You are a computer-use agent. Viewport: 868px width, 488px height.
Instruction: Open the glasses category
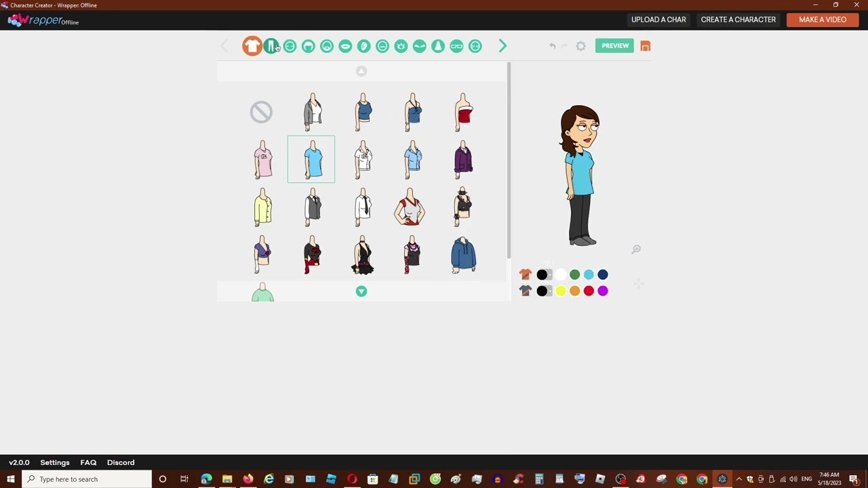pos(456,46)
